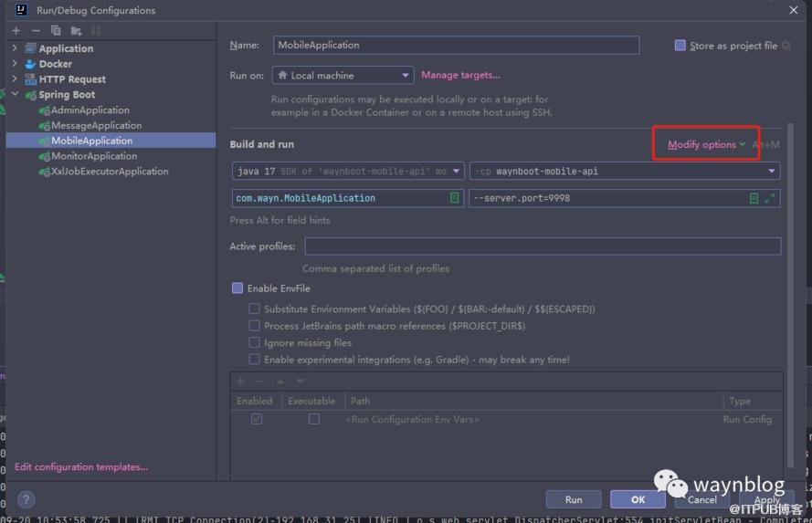
Task: Select XxlJobExecutorApplication configuration
Action: tap(110, 172)
